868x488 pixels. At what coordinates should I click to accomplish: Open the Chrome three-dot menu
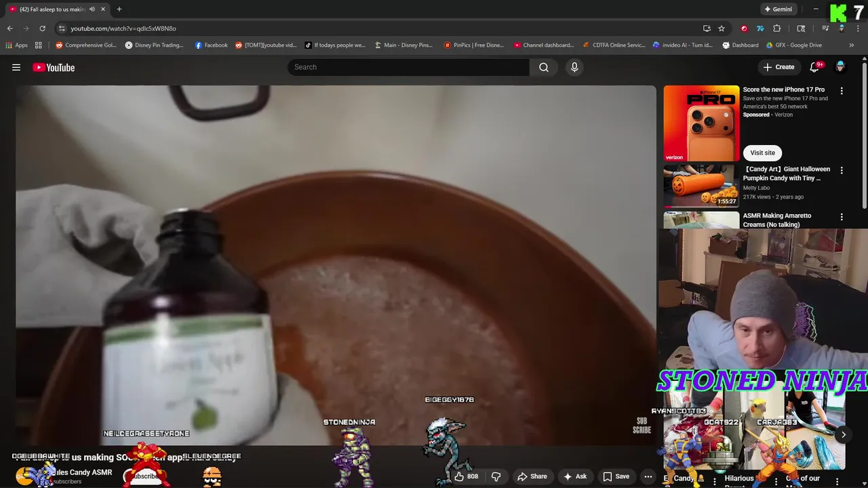tap(858, 28)
